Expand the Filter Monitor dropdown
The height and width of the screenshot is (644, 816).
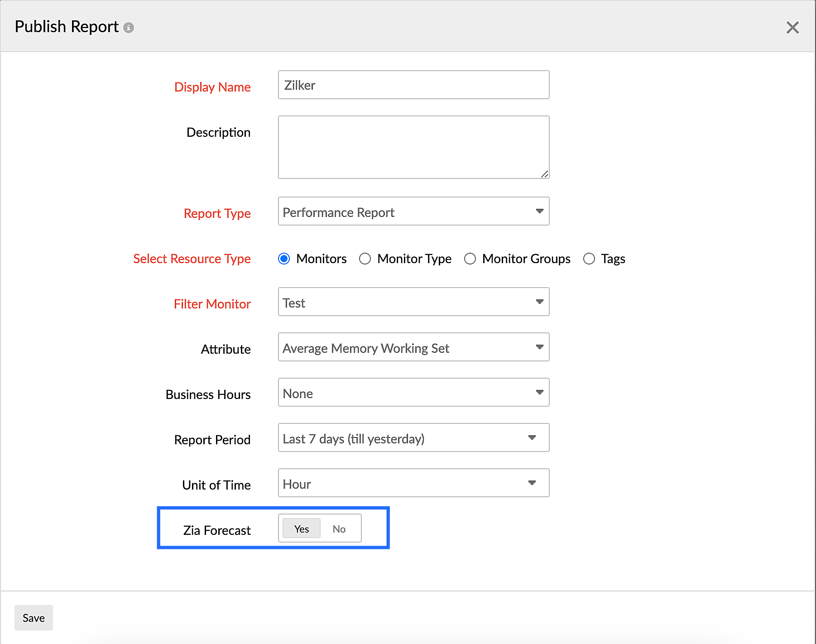coord(413,302)
